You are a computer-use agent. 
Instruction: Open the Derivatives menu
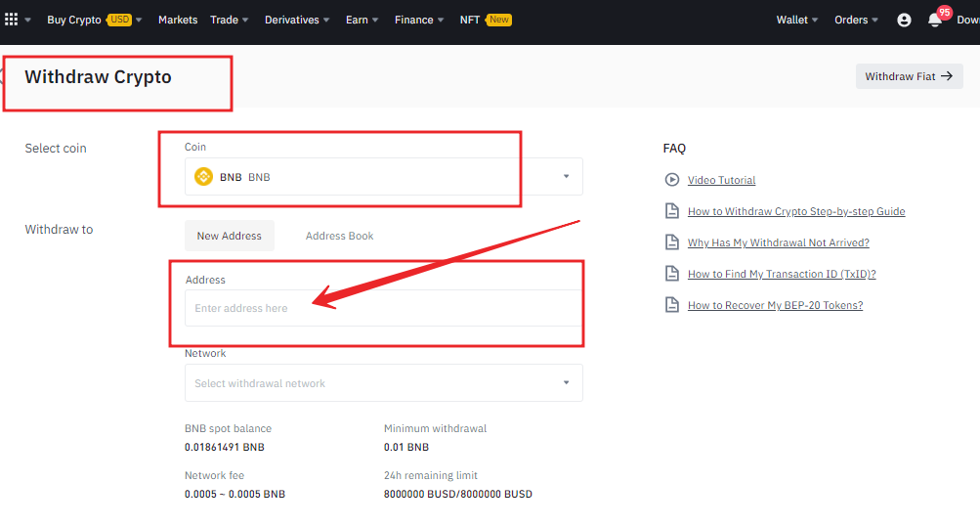tap(297, 20)
